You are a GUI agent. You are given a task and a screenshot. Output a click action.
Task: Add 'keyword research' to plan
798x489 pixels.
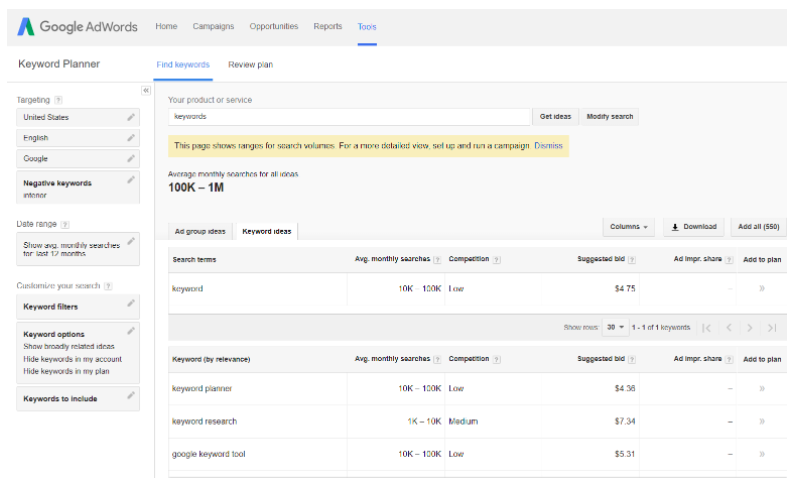pyautogui.click(x=762, y=421)
